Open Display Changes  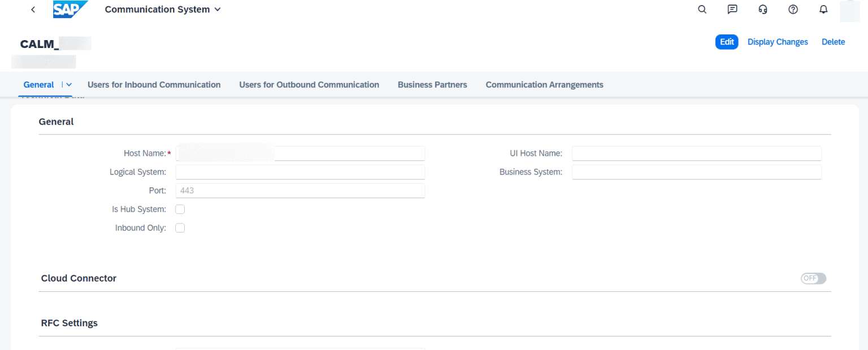click(x=778, y=42)
